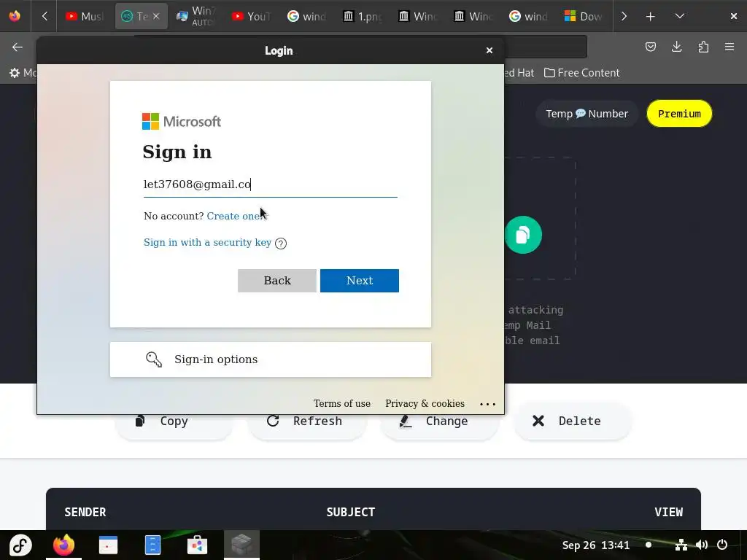Click the SUBJECT column header
This screenshot has width=747, height=560.
[351, 512]
